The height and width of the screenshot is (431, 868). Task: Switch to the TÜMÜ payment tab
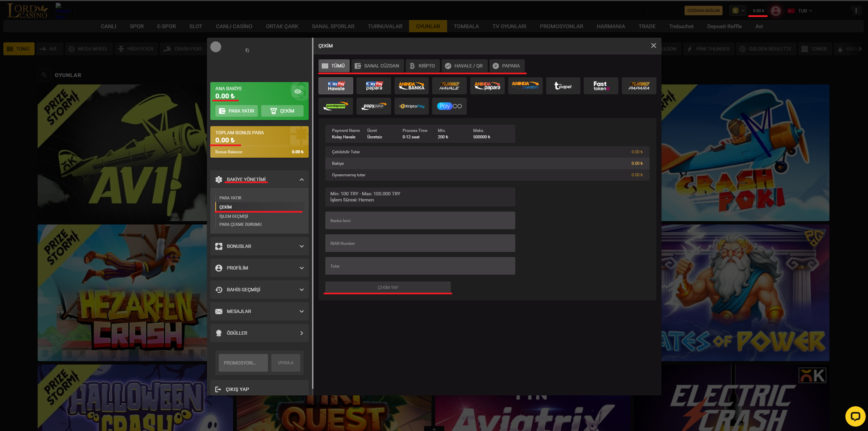click(334, 66)
